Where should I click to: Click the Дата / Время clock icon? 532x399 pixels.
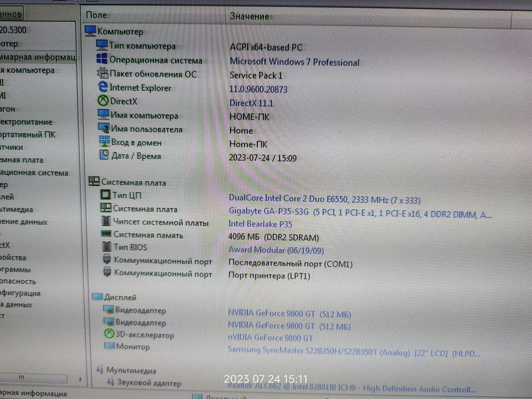(104, 154)
